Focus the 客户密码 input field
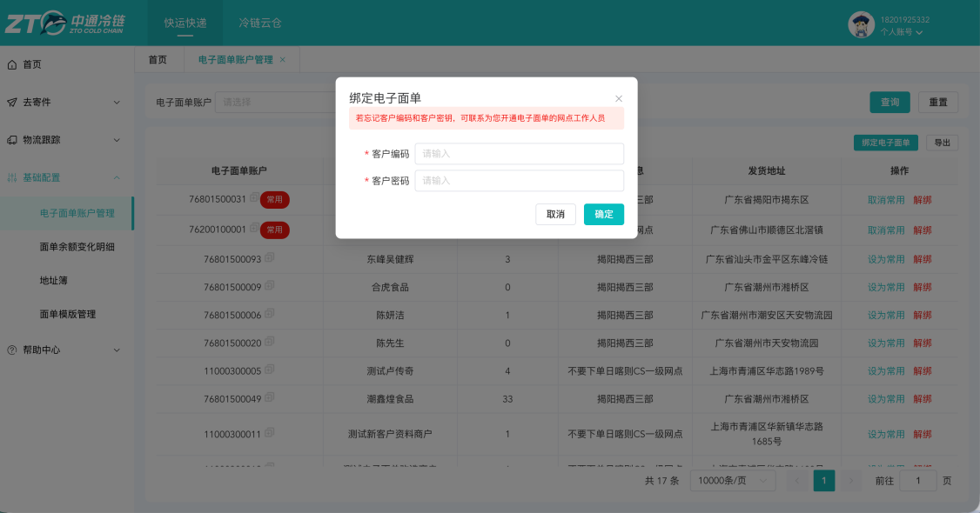The width and height of the screenshot is (980, 513). click(x=520, y=180)
